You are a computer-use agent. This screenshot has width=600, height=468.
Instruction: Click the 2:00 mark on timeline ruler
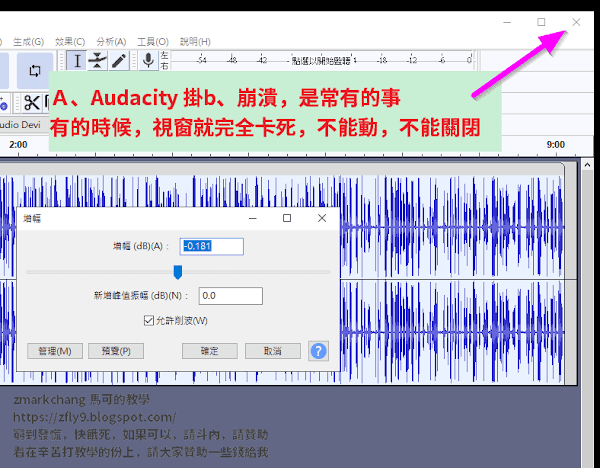click(18, 145)
